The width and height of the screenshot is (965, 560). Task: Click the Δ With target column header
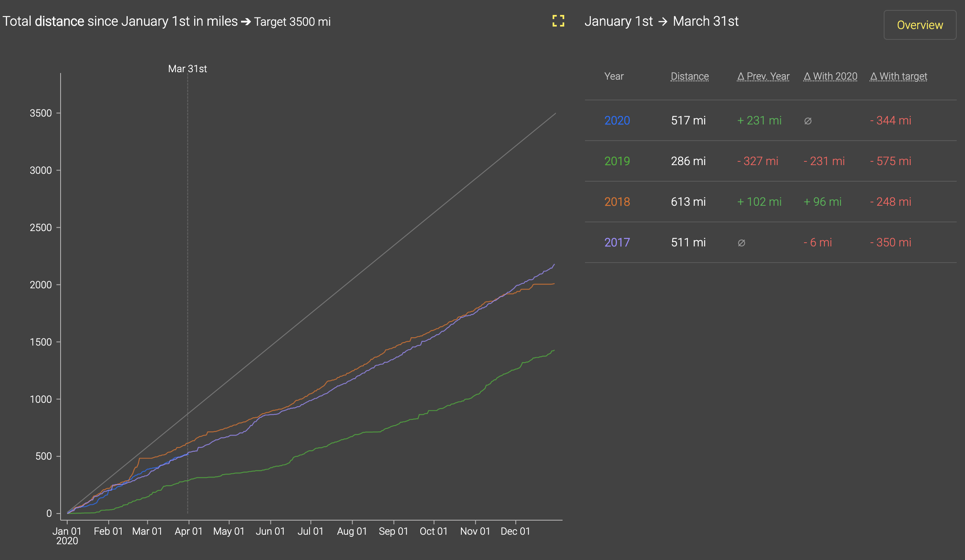[898, 76]
